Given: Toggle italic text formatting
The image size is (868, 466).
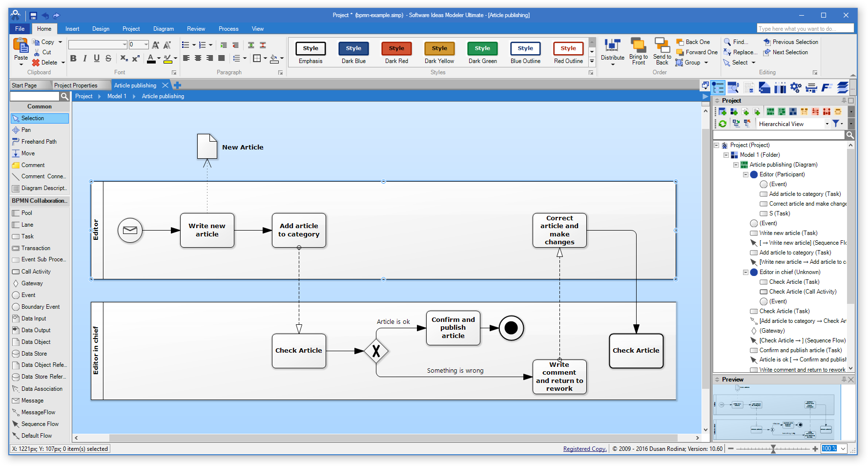Looking at the screenshot, I should click(84, 59).
